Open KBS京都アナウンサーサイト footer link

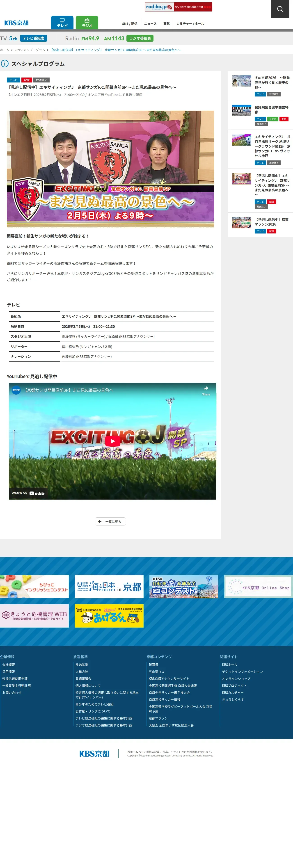169,679
